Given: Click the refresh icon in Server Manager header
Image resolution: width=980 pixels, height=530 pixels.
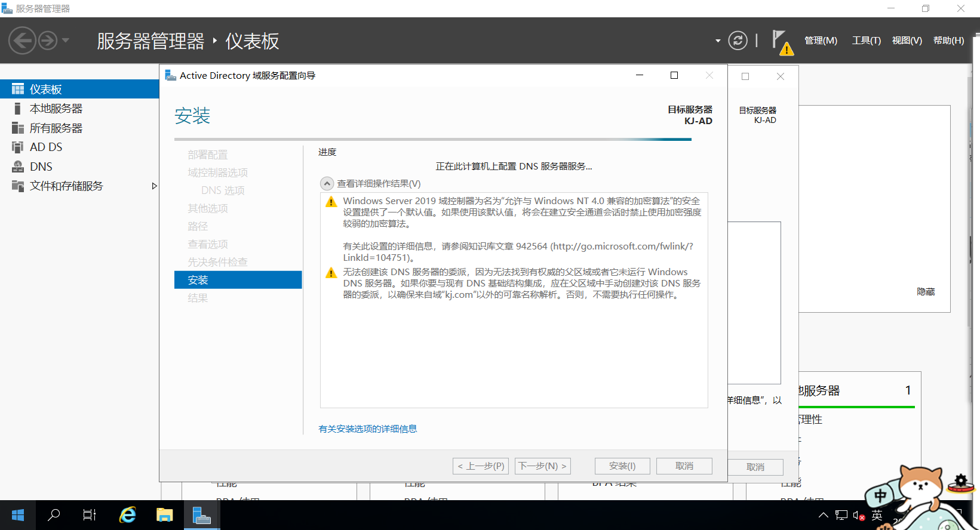Looking at the screenshot, I should [x=738, y=40].
